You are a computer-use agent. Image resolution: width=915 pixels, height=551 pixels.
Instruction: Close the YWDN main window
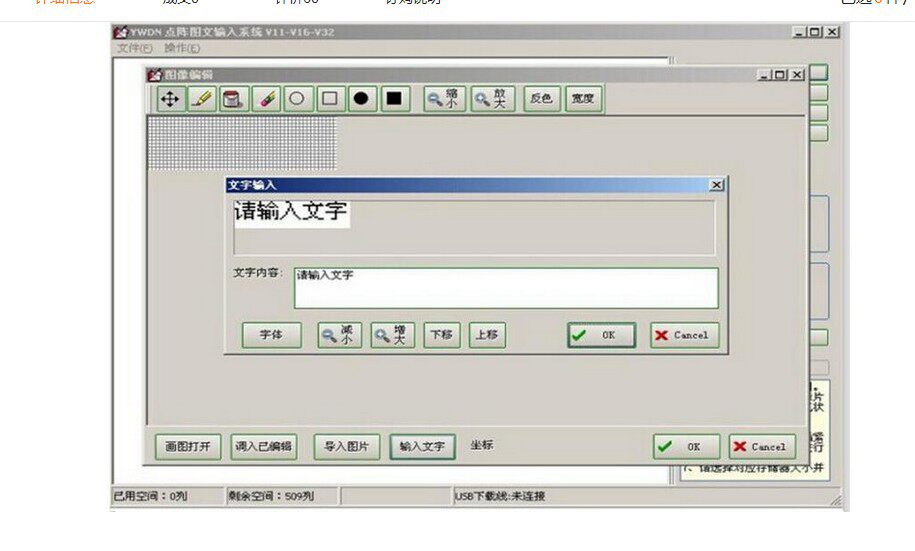[833, 32]
